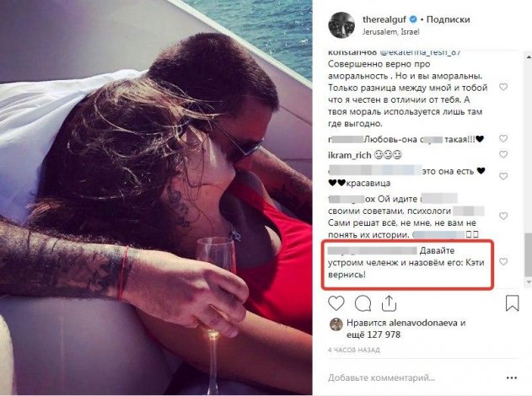Open three-dot options beside comment field
The height and width of the screenshot is (396, 532).
[512, 377]
